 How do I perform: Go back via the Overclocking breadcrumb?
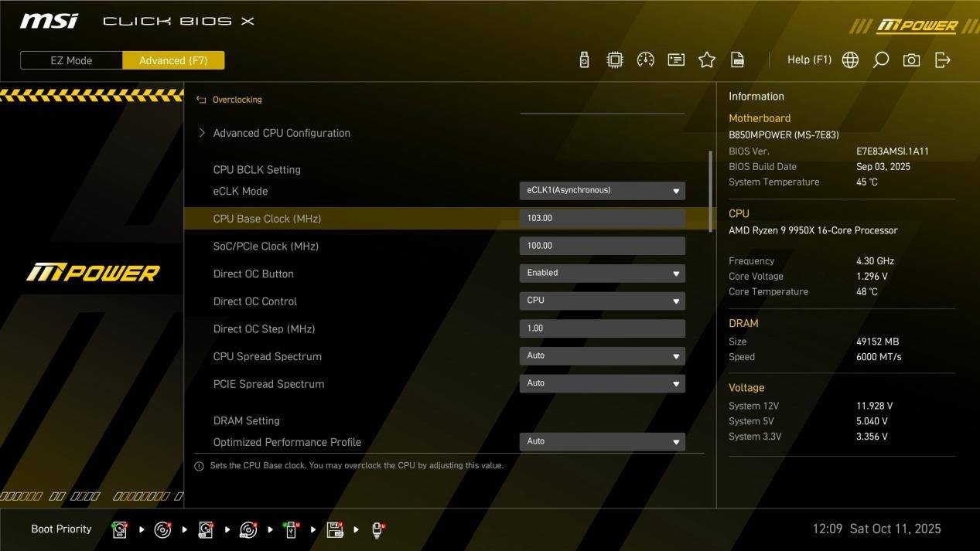(237, 100)
